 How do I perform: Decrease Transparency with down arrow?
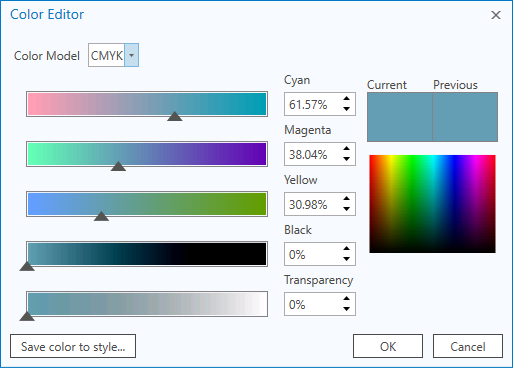point(347,309)
